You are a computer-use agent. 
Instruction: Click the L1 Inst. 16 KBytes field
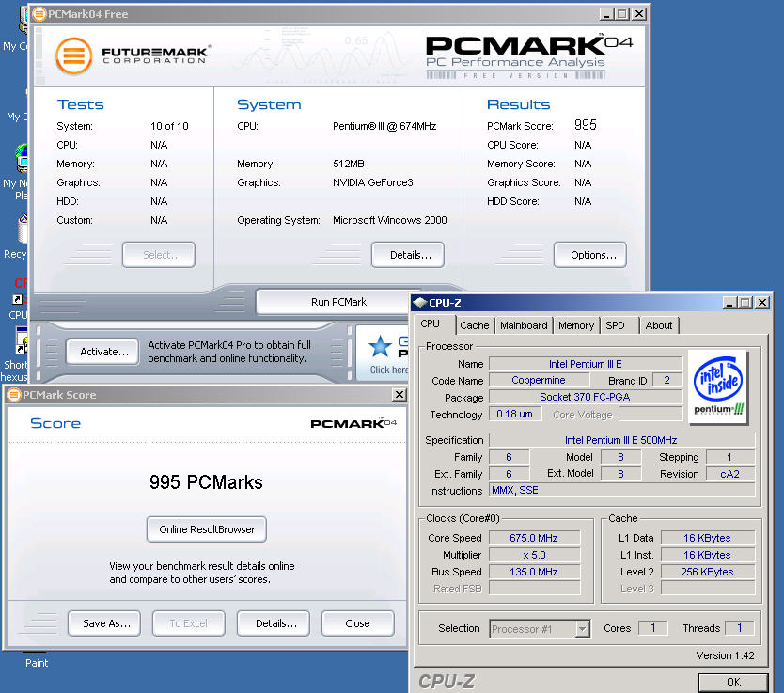(708, 555)
